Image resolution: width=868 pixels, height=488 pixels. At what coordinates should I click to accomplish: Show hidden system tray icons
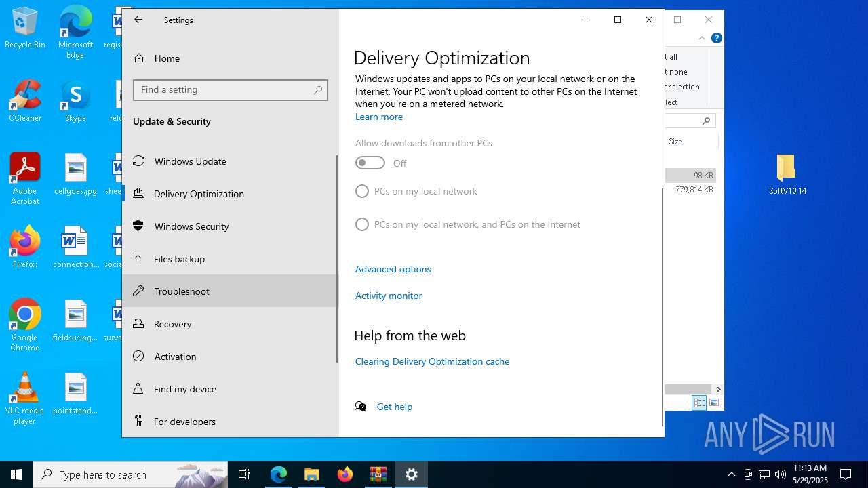point(731,474)
